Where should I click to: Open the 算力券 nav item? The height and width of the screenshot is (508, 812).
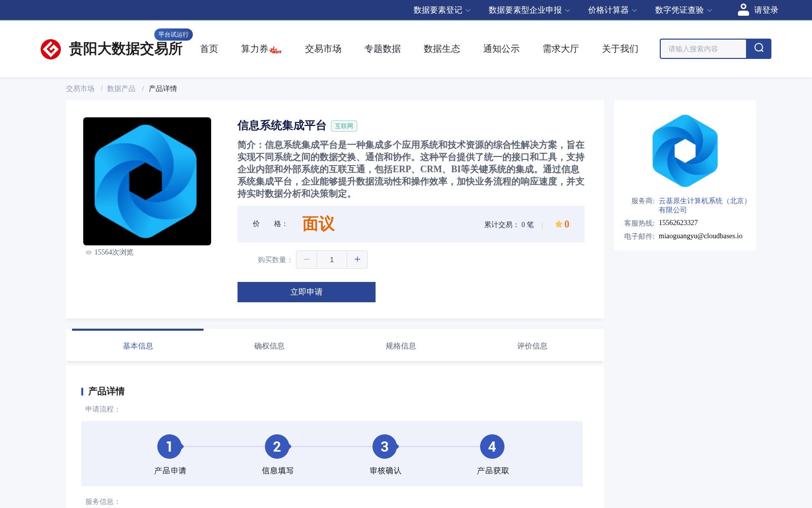[x=255, y=49]
